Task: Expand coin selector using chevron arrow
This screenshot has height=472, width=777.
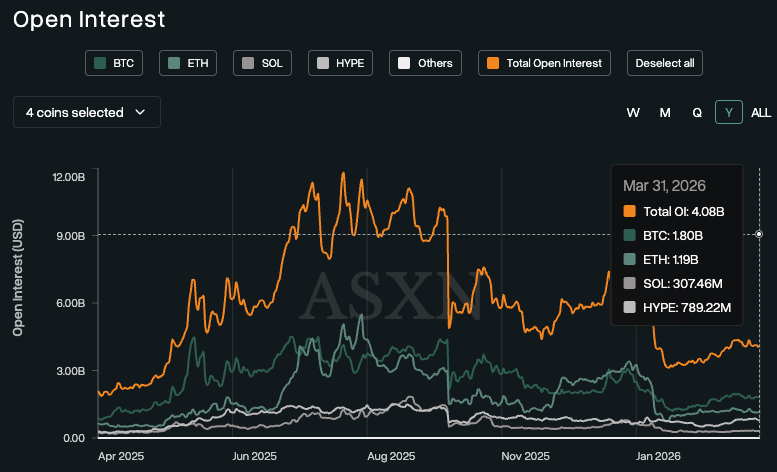Action: click(140, 112)
